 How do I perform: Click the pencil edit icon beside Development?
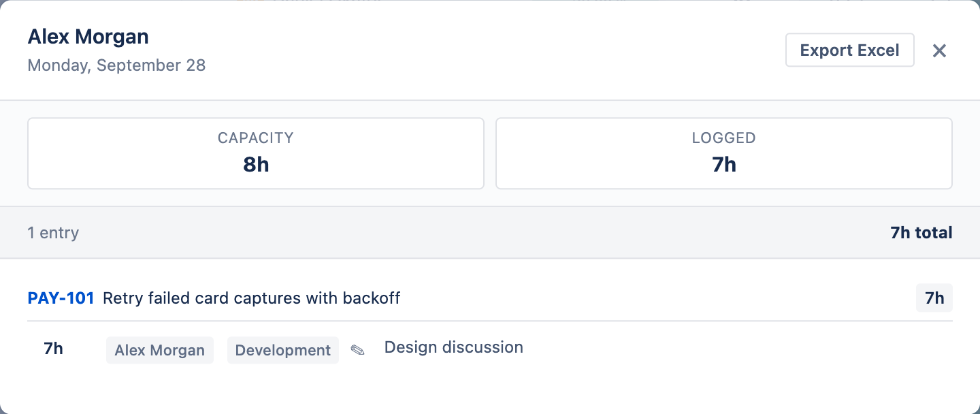pos(357,350)
